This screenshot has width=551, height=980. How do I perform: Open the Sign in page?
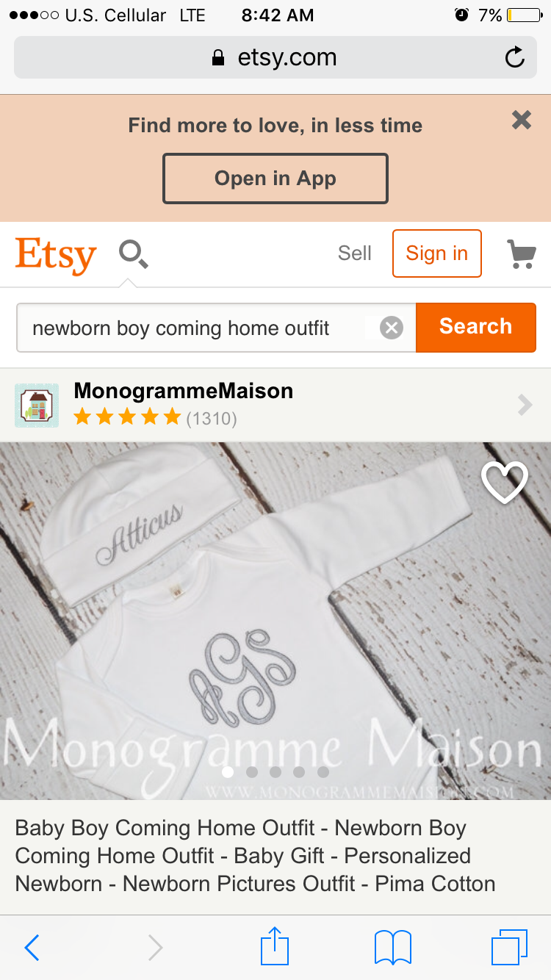[437, 253]
